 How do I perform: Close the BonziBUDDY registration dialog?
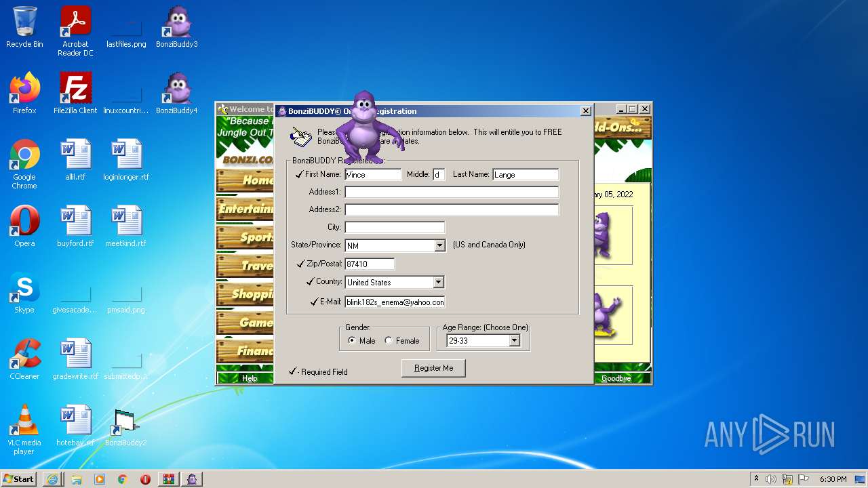tap(586, 111)
